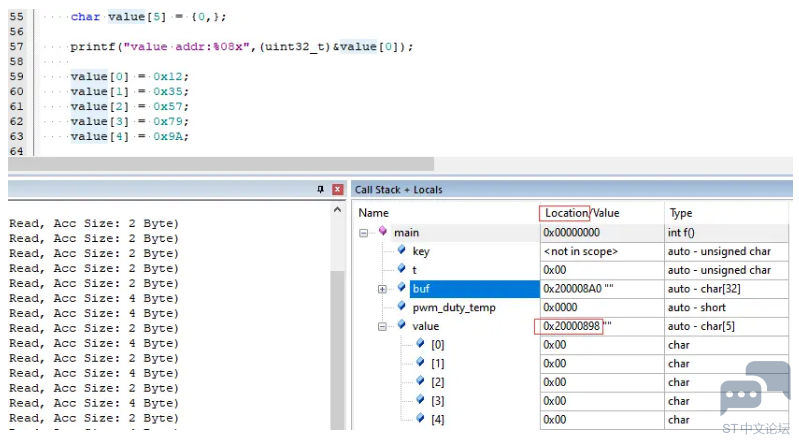Expand the buf variable node
The image size is (799, 444).
[382, 289]
